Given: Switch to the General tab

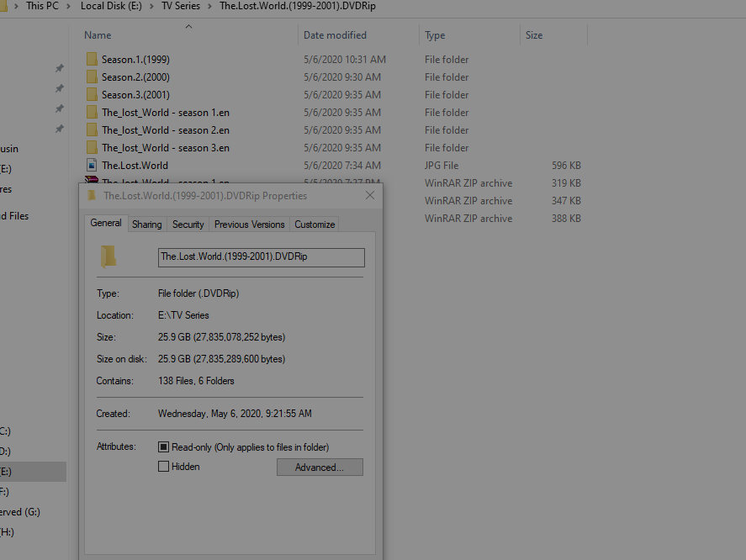Looking at the screenshot, I should point(106,223).
